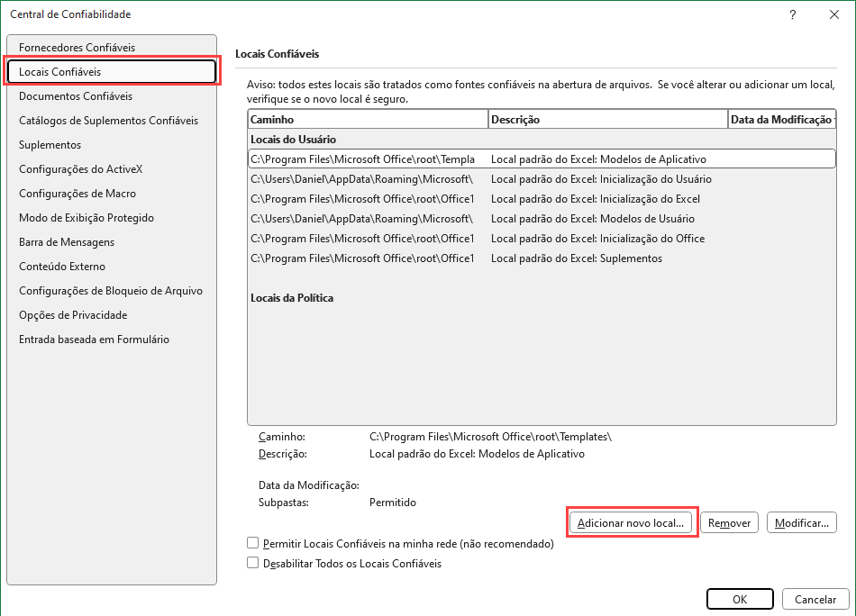Open Configurações do ActiveX
The image size is (856, 616).
point(112,169)
